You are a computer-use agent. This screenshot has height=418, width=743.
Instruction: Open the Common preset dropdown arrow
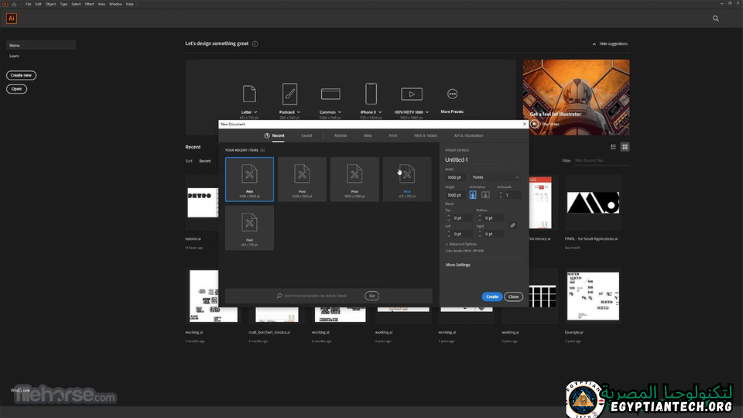(339, 112)
